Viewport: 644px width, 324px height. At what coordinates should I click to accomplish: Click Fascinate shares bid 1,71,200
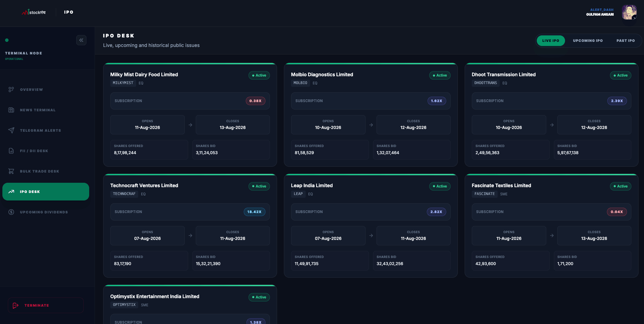pos(565,264)
